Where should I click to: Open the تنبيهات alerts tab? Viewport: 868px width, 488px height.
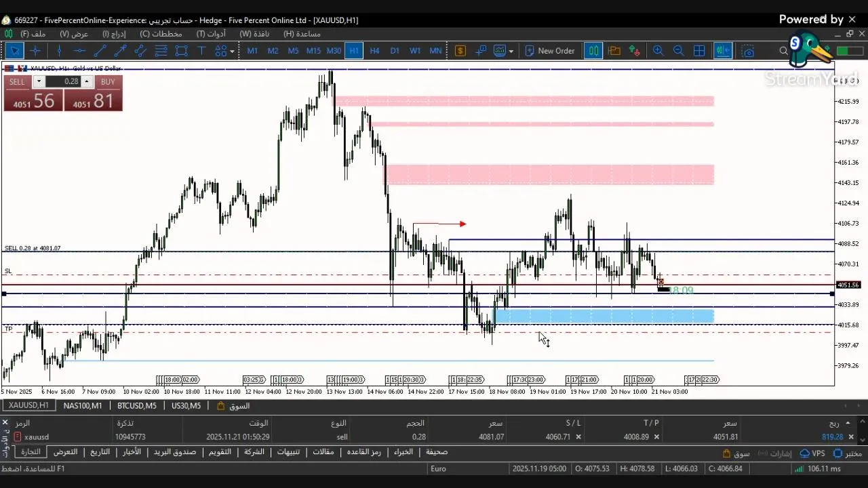coord(289,452)
